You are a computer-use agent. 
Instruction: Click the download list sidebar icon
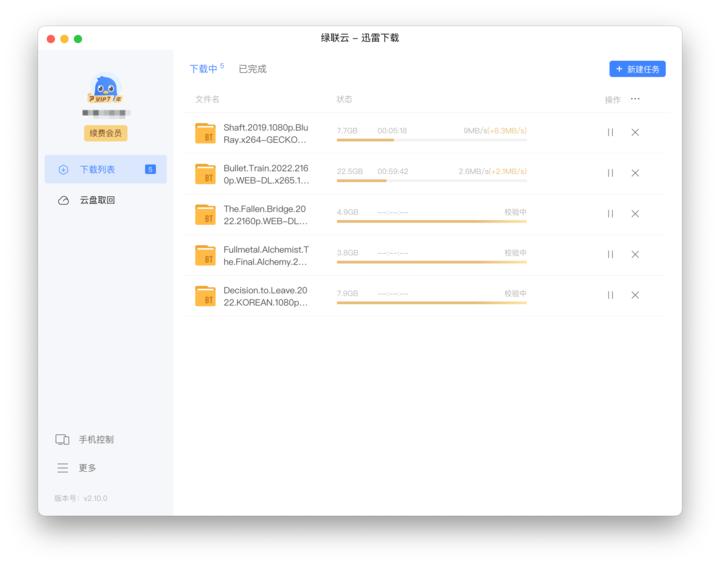pyautogui.click(x=63, y=169)
